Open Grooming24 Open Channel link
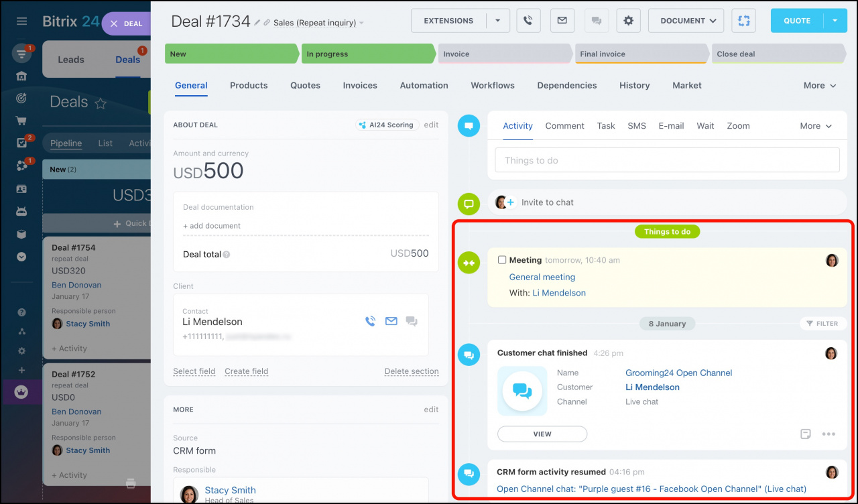Image resolution: width=858 pixels, height=504 pixels. pyautogui.click(x=678, y=373)
